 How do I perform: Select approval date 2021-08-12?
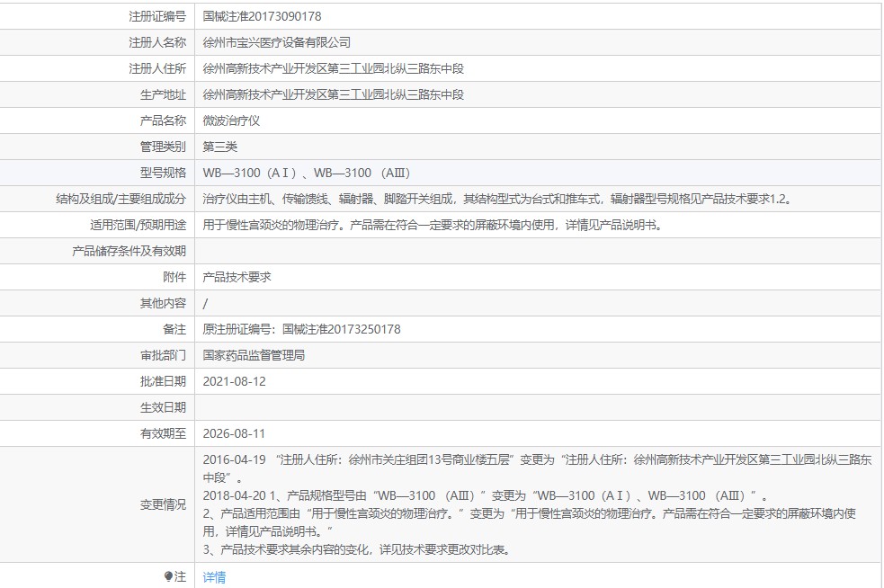tap(234, 381)
